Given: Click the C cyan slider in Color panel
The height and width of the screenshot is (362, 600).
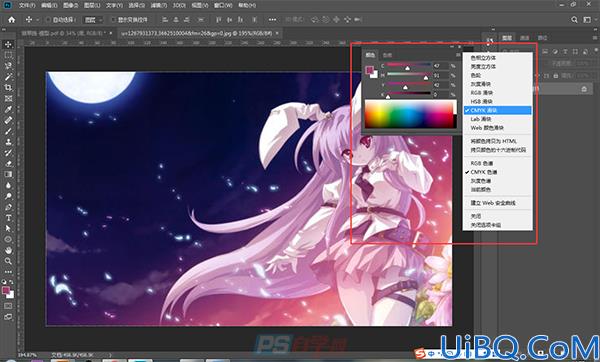Looking at the screenshot, I should [409, 65].
